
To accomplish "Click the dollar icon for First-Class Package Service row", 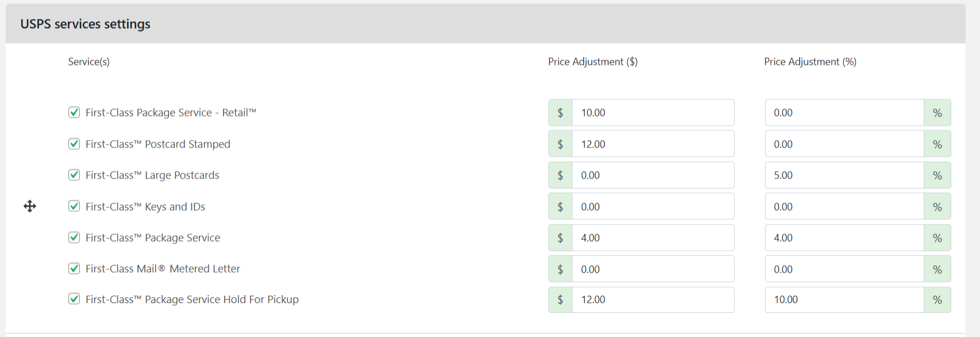I will pyautogui.click(x=560, y=238).
